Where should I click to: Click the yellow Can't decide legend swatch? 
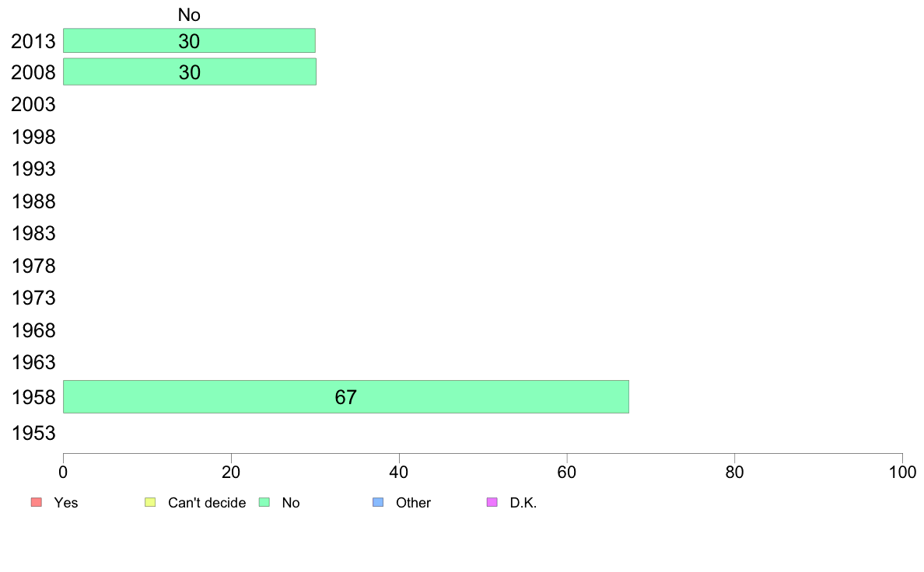(150, 503)
